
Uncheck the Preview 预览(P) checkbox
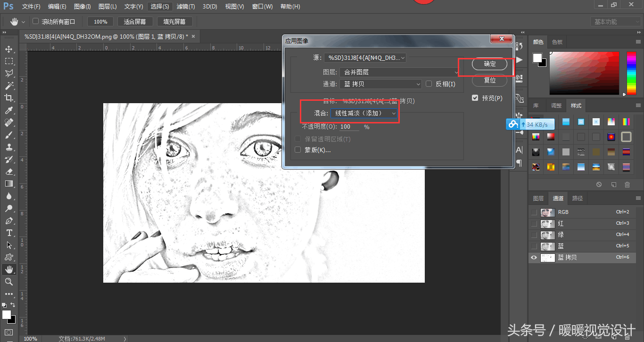pyautogui.click(x=475, y=98)
